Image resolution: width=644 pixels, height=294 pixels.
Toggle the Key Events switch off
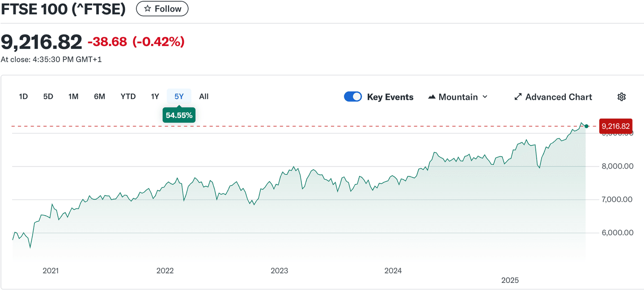pyautogui.click(x=353, y=97)
